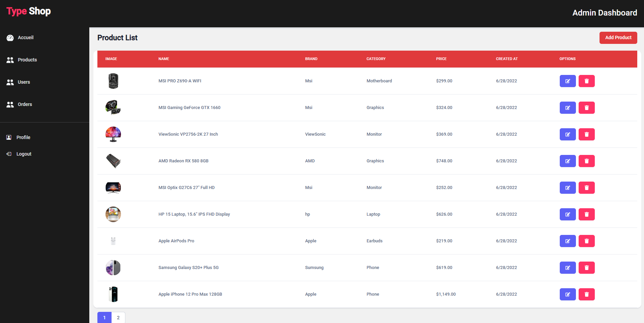Screen dimensions: 644x323
Task: Delete the ViewSonic VP2756-2K product
Action: 586,134
